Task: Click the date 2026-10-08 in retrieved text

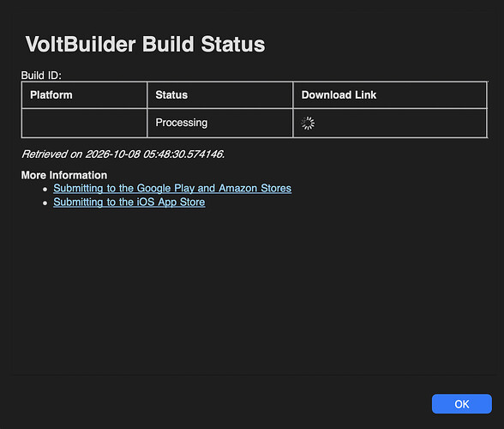Action: 113,154
